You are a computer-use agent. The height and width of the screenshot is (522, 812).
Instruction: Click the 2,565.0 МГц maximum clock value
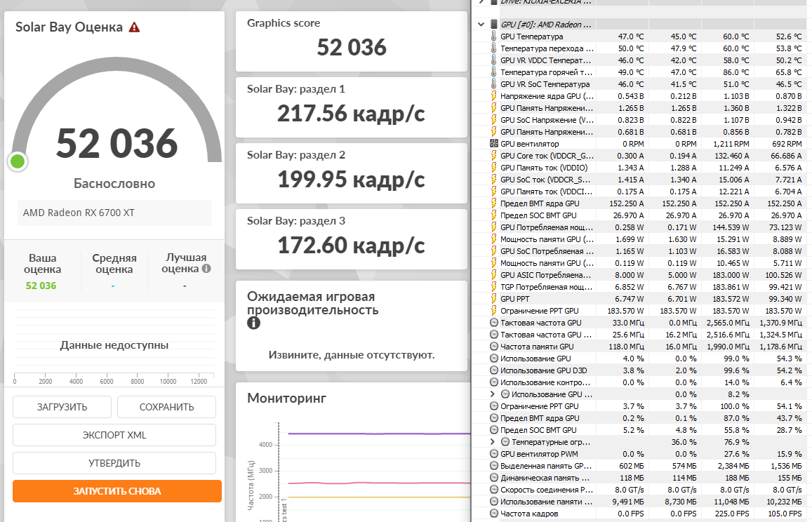(x=728, y=323)
